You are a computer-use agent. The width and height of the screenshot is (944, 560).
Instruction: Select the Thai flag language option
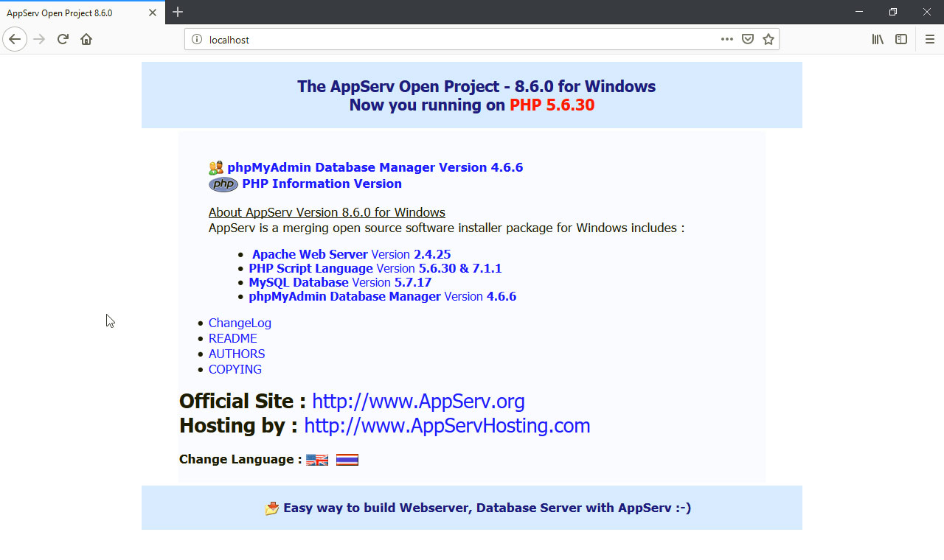[x=347, y=459]
